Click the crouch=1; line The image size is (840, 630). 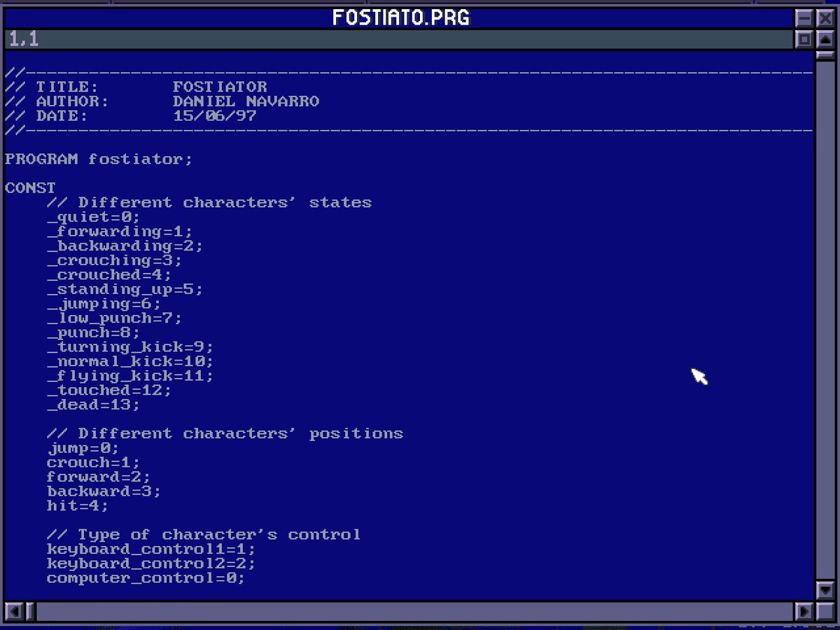pos(94,463)
